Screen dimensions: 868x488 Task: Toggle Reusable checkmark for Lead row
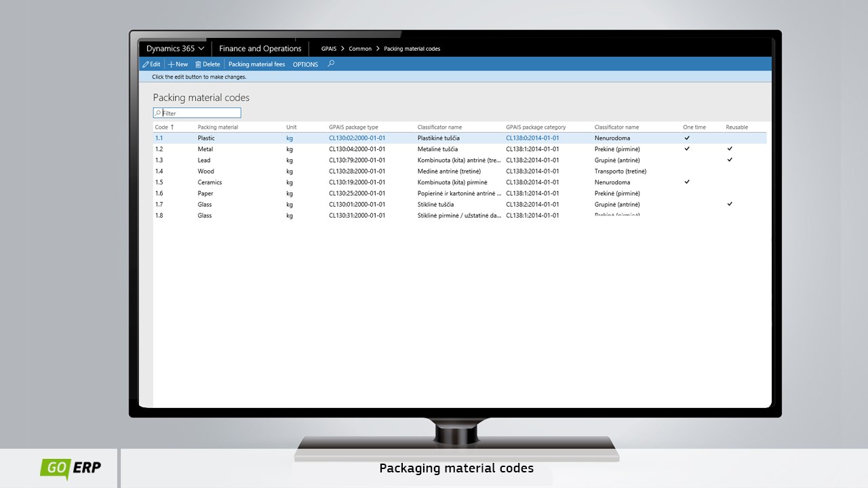730,160
